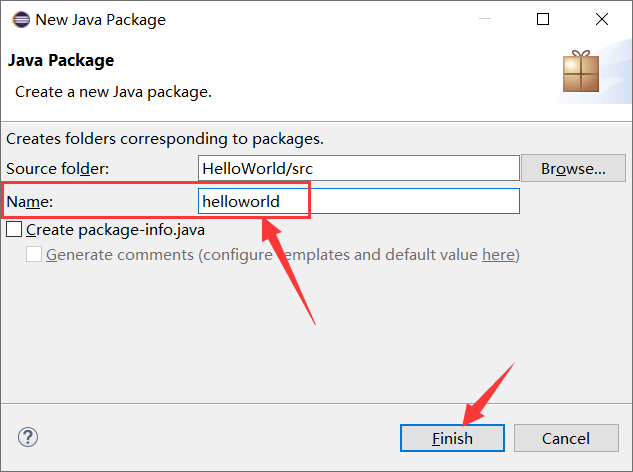Minimize the New Java Package dialog
633x472 pixels.
point(486,19)
